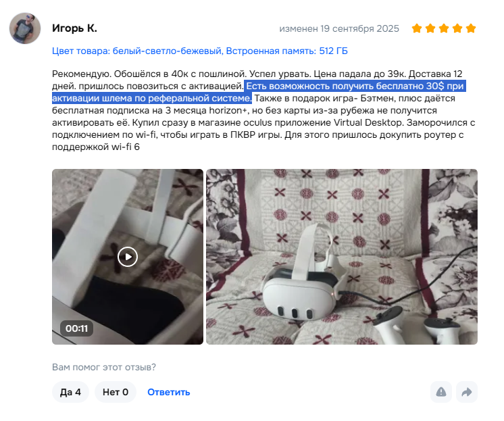
Task: Click the second rating star
Action: pos(430,28)
